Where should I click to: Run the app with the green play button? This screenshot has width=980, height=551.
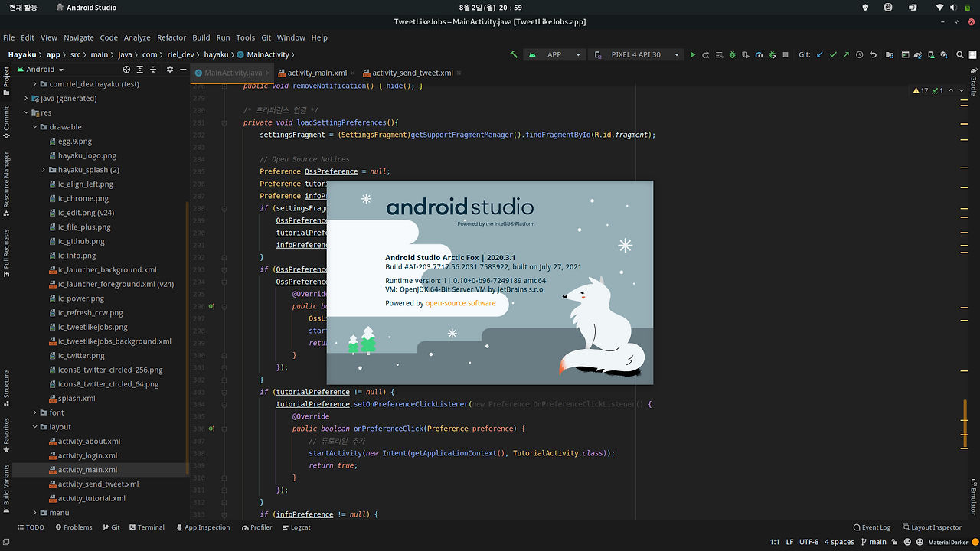693,54
